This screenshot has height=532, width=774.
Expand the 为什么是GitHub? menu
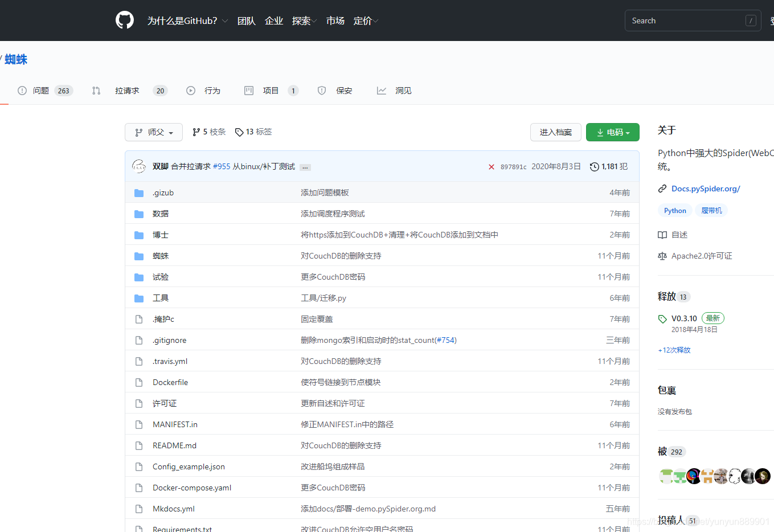coord(187,21)
